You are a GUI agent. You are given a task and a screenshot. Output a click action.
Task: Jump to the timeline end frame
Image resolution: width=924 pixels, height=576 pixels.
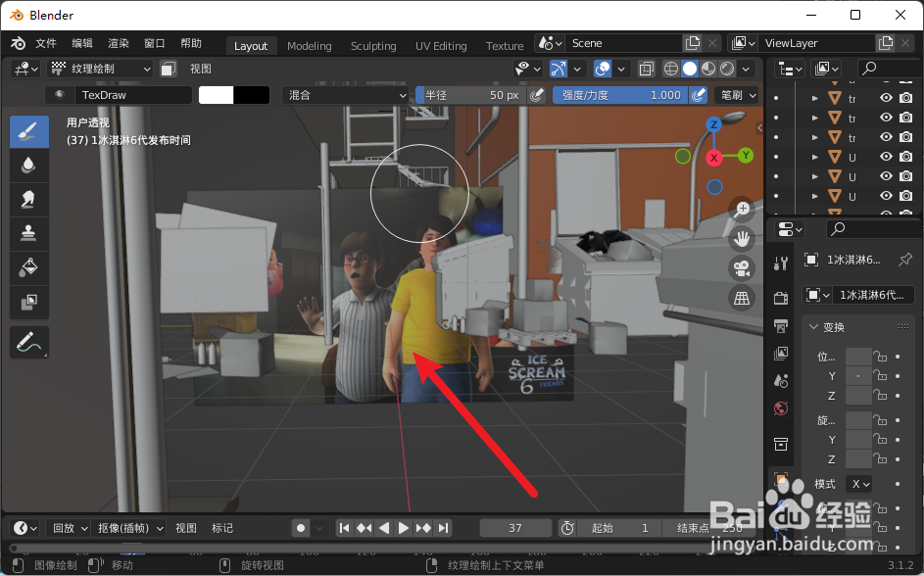(x=443, y=528)
